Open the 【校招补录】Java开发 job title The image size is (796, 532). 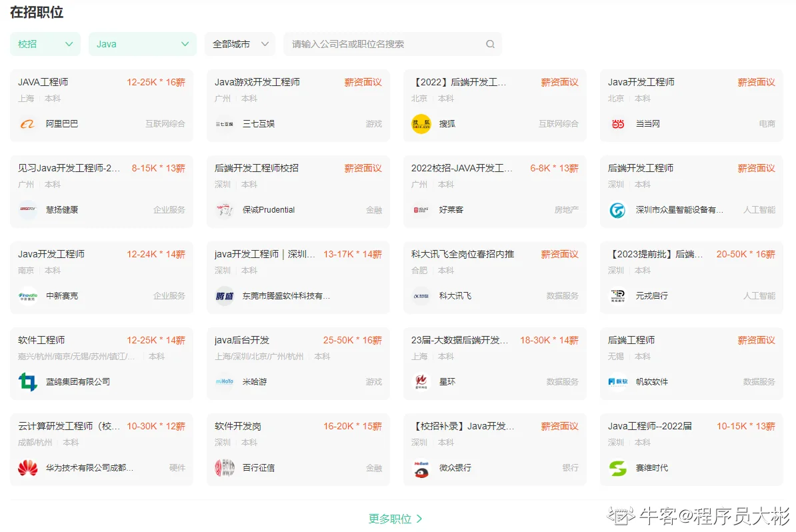pos(463,426)
